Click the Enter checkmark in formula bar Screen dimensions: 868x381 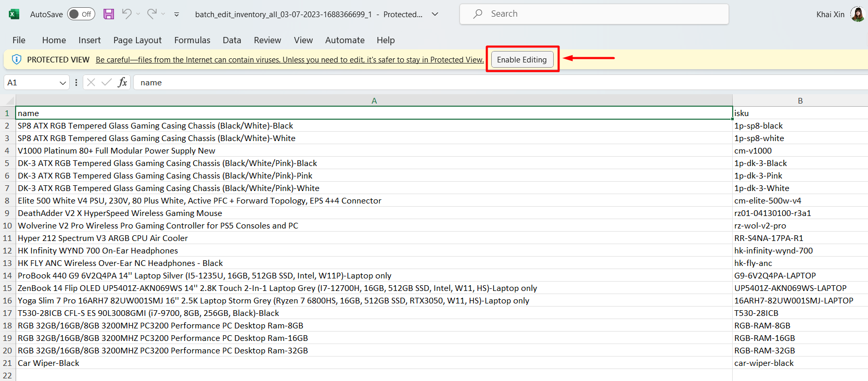tap(107, 82)
